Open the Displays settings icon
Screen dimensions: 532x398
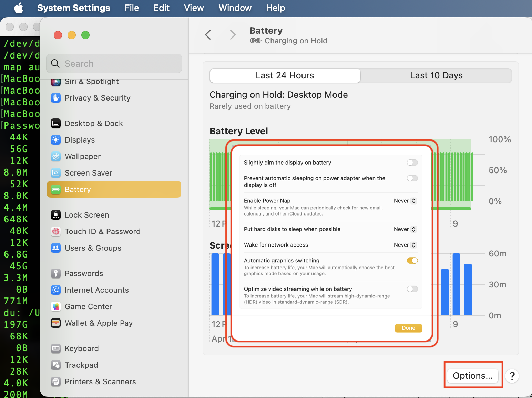click(x=56, y=140)
